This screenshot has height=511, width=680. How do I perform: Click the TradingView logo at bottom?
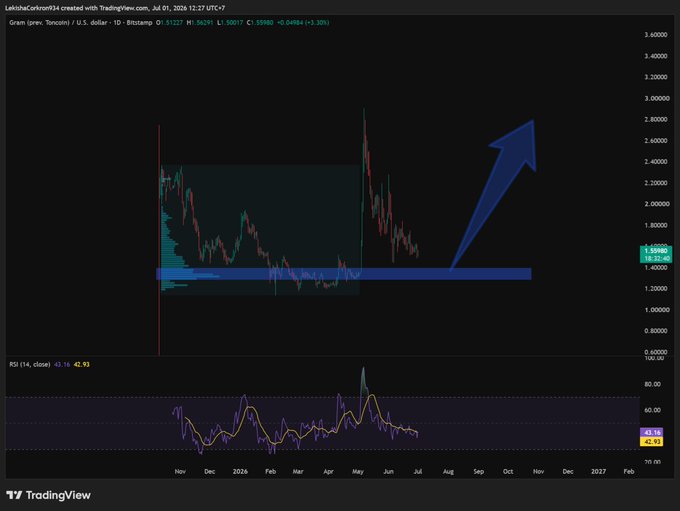click(49, 495)
